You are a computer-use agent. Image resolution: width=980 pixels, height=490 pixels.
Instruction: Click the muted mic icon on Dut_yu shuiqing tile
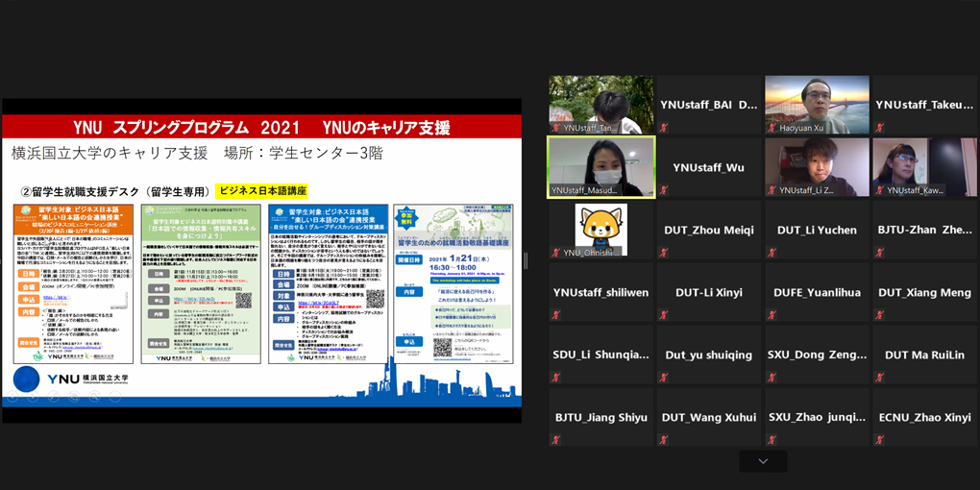pyautogui.click(x=664, y=378)
